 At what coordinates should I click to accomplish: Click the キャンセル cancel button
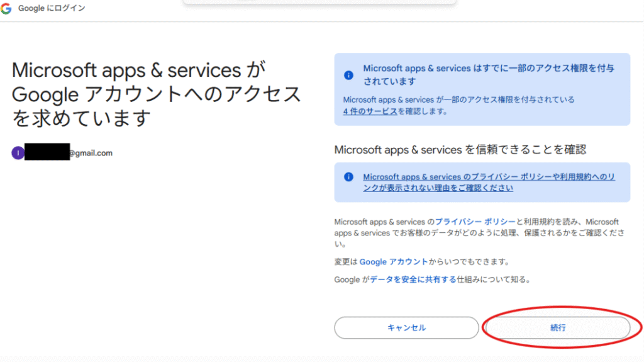tap(406, 328)
